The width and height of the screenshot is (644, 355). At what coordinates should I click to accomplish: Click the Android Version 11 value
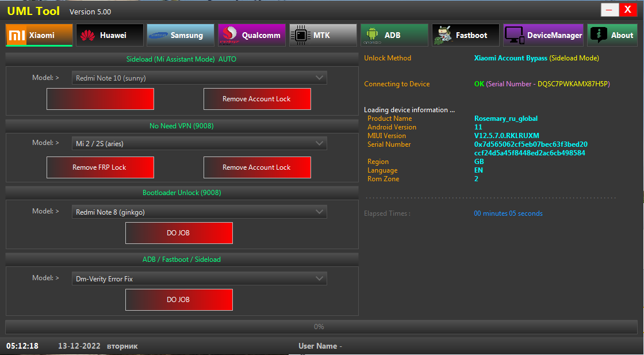pos(478,127)
